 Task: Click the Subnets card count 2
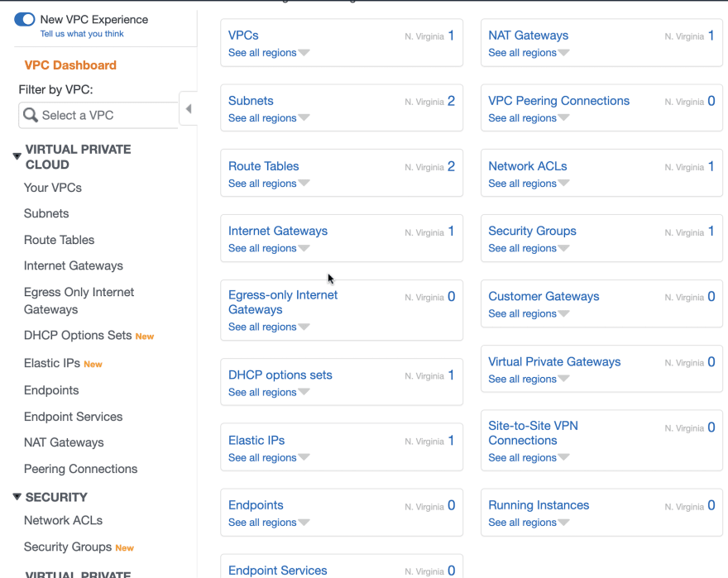click(x=451, y=101)
